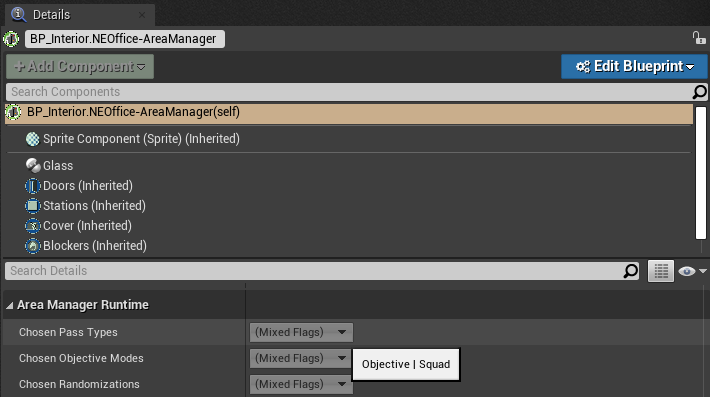Click the root actor icon in the component tree
The image size is (710, 397).
(13, 112)
